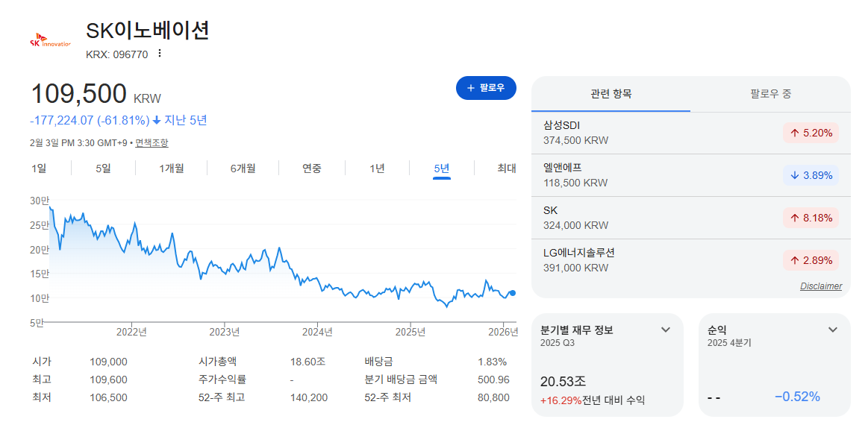Click the 최고 value 109,600
The width and height of the screenshot is (868, 425).
pos(108,380)
